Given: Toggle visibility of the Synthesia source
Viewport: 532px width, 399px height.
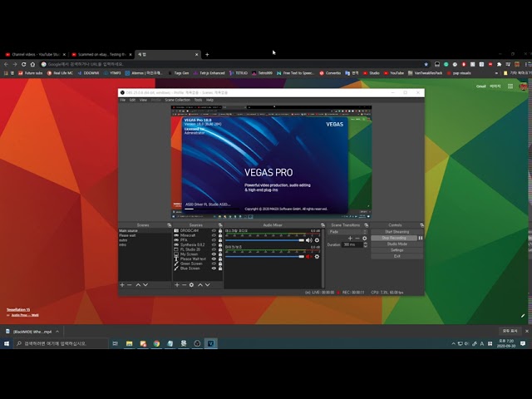Looking at the screenshot, I should [214, 244].
